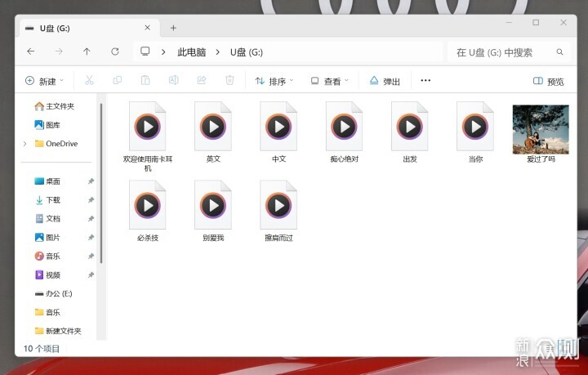
Task: Open 文档 in the sidebar
Action: pyautogui.click(x=47, y=219)
